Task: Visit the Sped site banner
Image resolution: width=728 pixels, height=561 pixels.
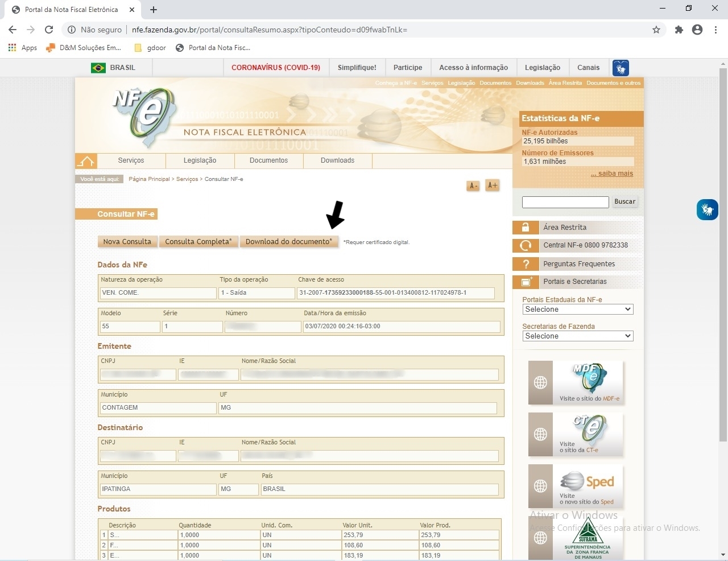Action: (x=576, y=486)
